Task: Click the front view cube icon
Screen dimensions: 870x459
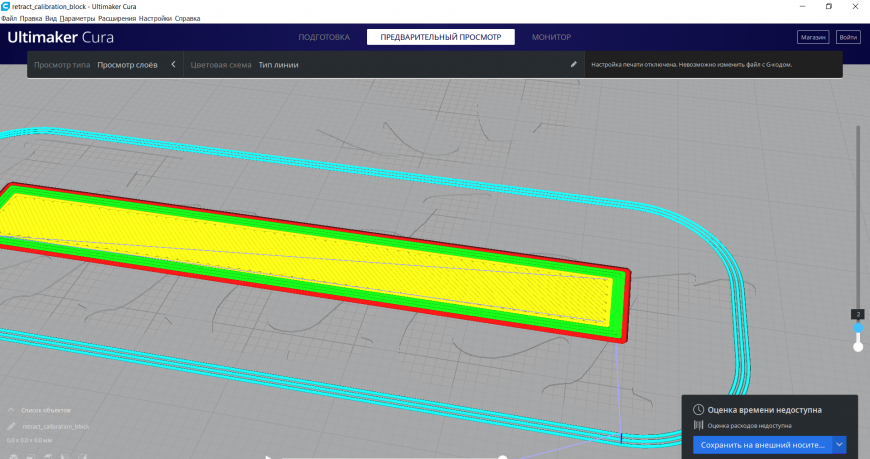Action: 31,456
